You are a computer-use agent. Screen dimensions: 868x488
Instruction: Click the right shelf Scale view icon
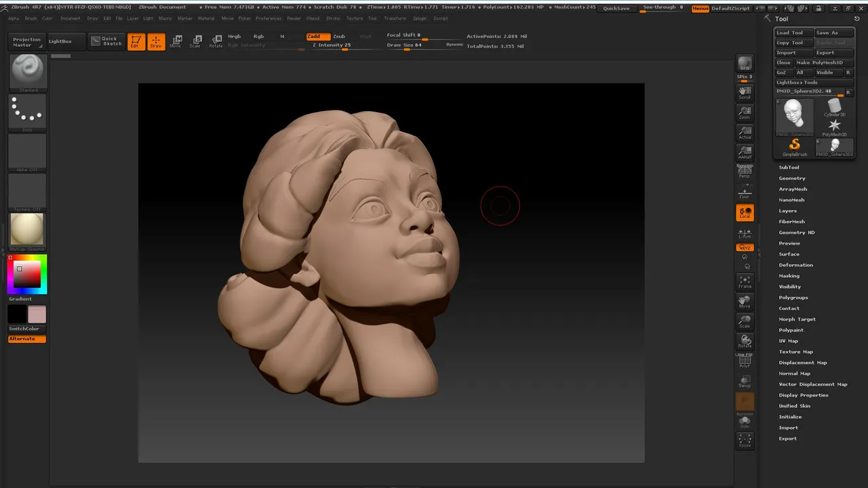pos(745,321)
